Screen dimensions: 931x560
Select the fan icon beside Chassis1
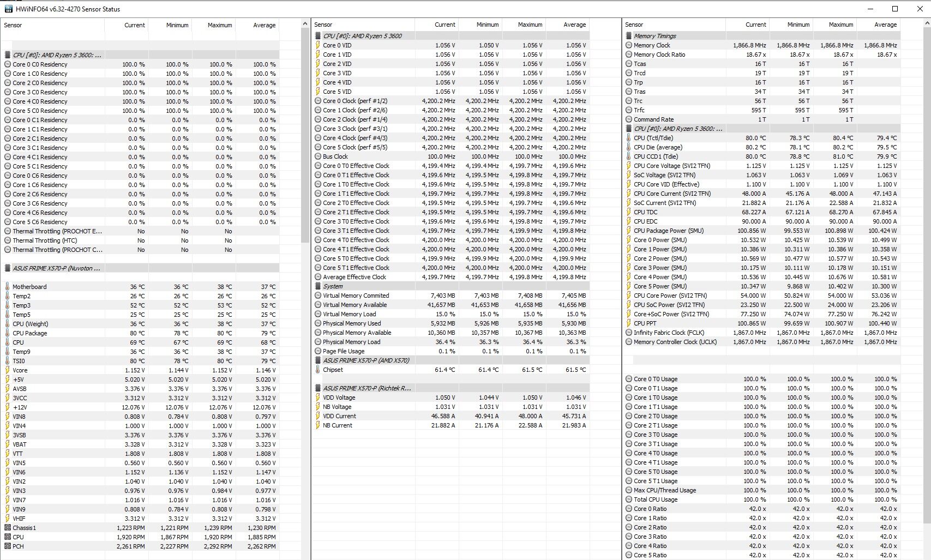tap(8, 528)
